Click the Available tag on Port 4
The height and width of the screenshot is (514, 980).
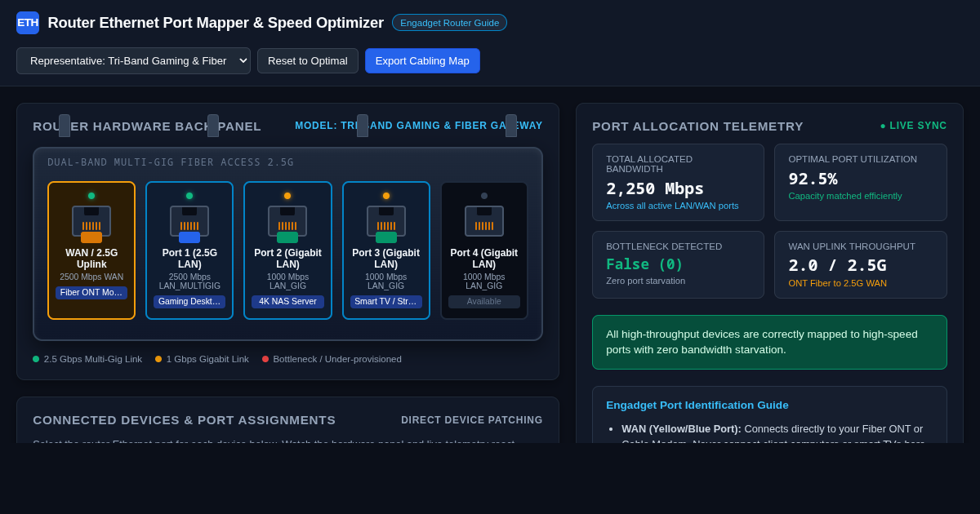coord(484,302)
